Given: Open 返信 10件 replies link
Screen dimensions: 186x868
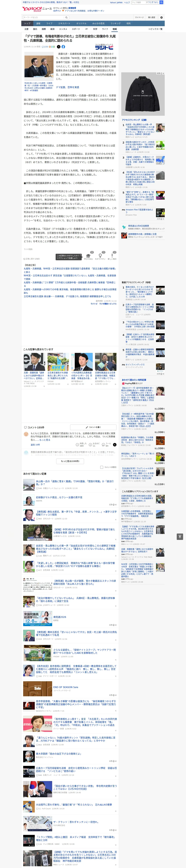Looking at the screenshot, I should (35, 445).
